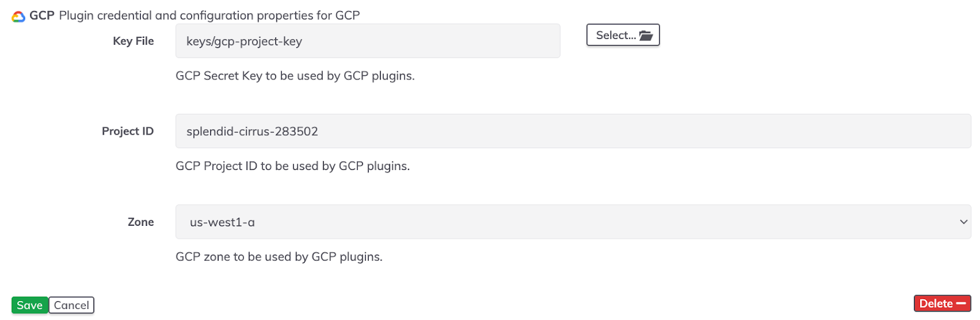
Task: Save the GCP plugin configuration
Action: pos(29,305)
